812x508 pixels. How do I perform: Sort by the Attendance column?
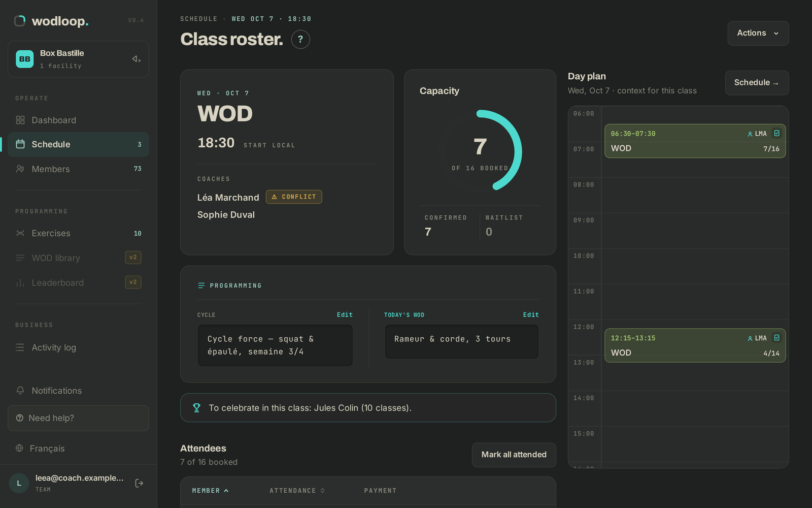pos(297,491)
